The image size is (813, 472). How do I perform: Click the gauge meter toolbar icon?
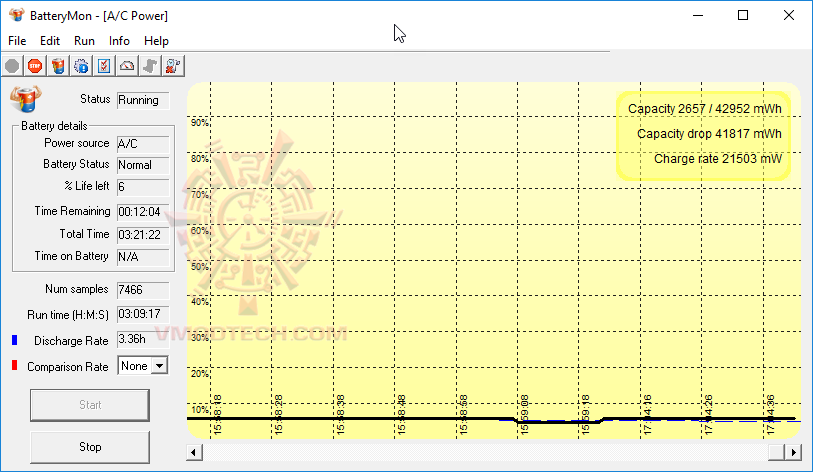127,66
